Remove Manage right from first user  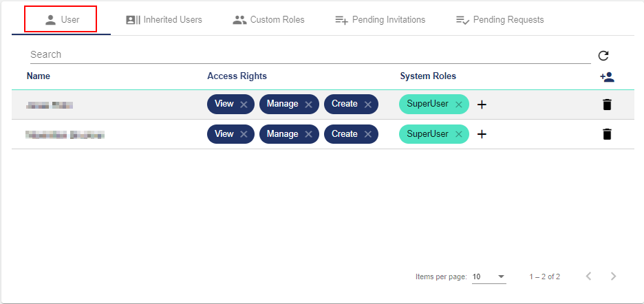[308, 105]
